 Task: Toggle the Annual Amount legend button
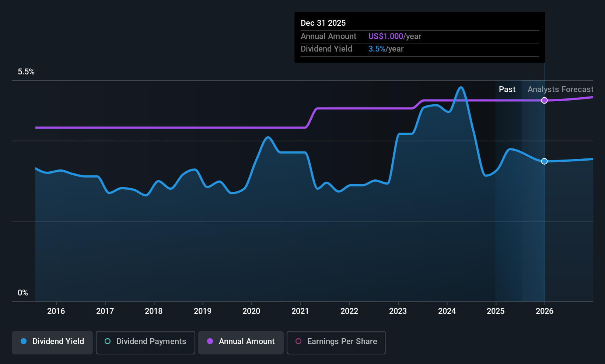(x=241, y=342)
